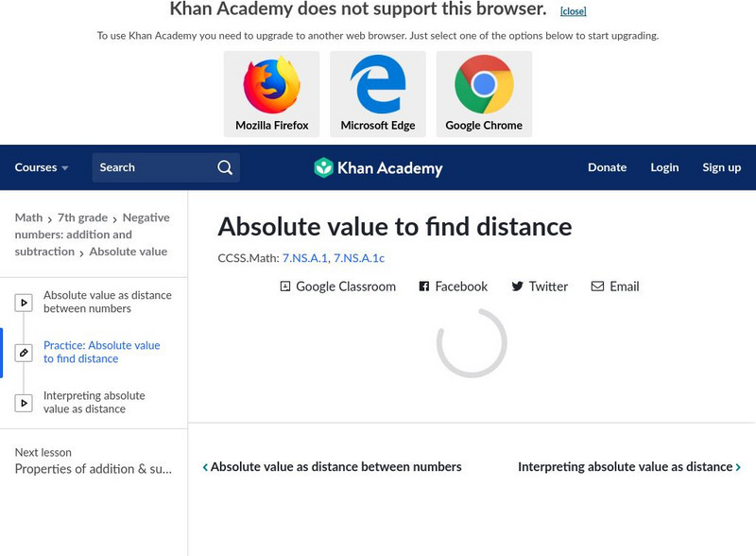Image resolution: width=756 pixels, height=556 pixels.
Task: Share to Google Classroom
Action: click(x=337, y=287)
